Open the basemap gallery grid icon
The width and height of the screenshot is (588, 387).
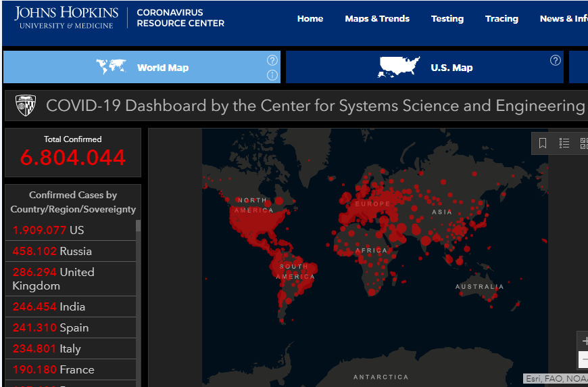[x=584, y=143]
